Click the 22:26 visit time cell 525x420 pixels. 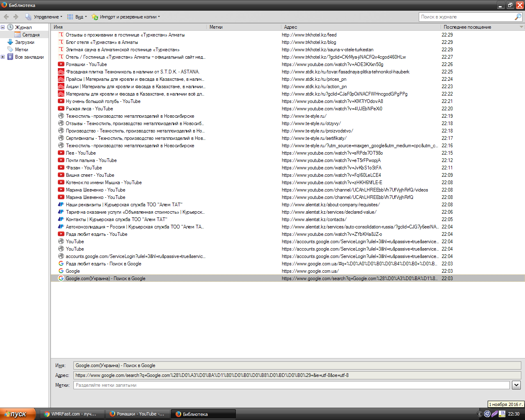tap(447, 64)
